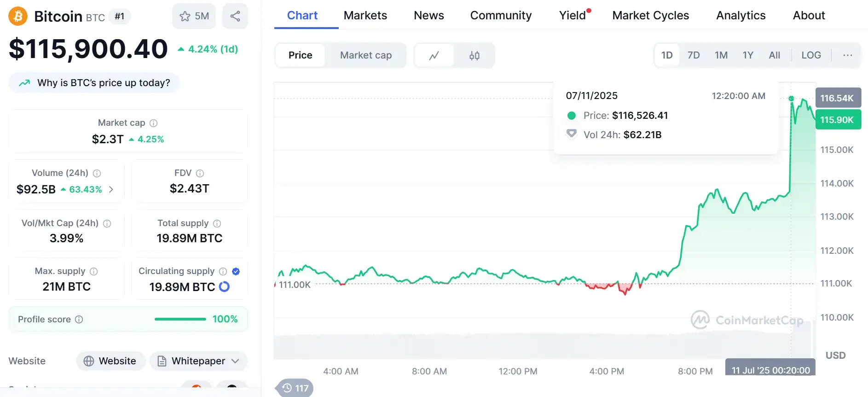Open the Analytics tab
The width and height of the screenshot is (868, 397).
coord(741,16)
